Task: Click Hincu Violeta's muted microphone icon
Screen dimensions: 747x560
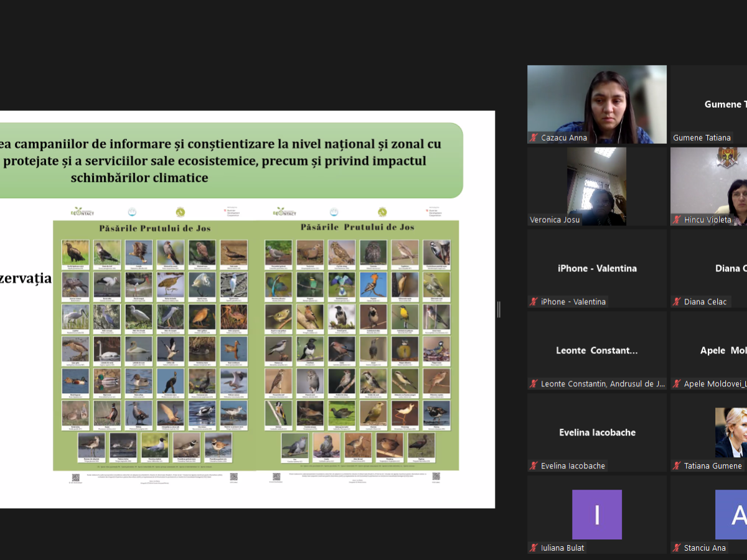Action: point(677,220)
